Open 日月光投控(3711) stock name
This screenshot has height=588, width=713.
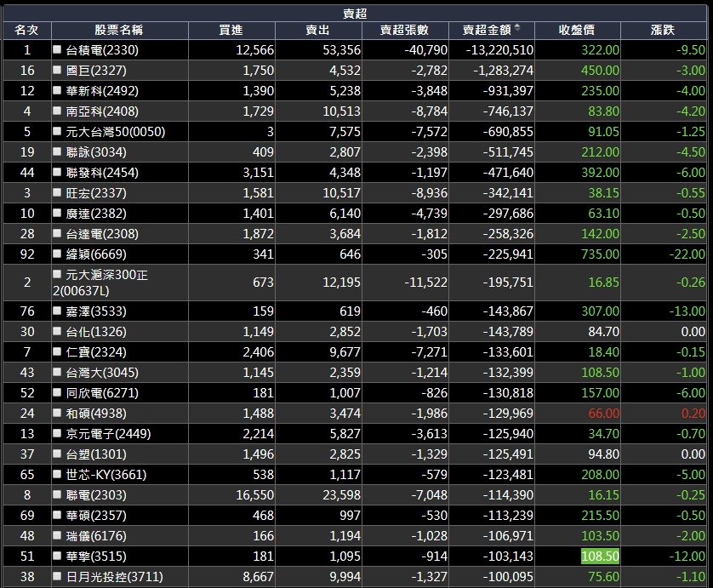tap(114, 577)
